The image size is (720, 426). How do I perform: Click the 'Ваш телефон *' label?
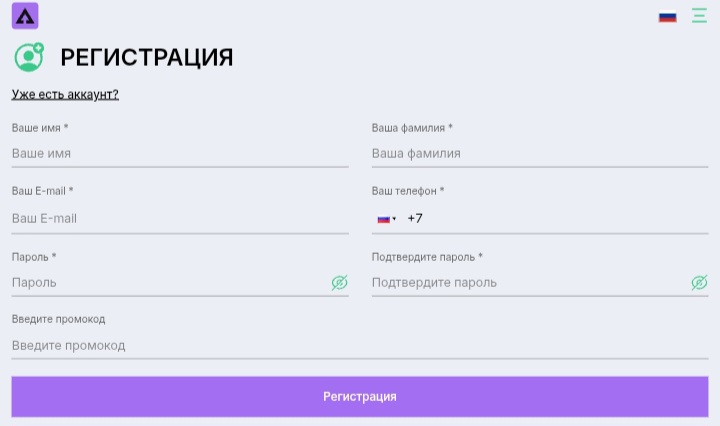coord(408,191)
